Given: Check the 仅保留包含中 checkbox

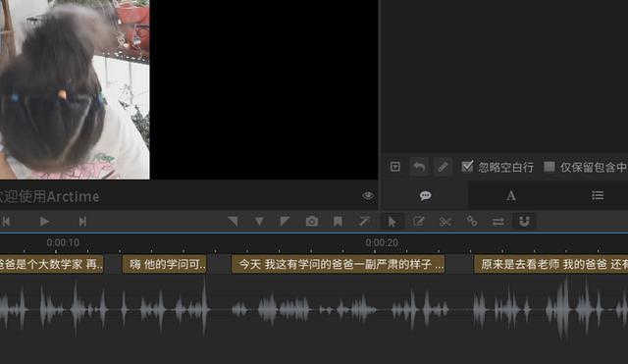Looking at the screenshot, I should pyautogui.click(x=549, y=166).
